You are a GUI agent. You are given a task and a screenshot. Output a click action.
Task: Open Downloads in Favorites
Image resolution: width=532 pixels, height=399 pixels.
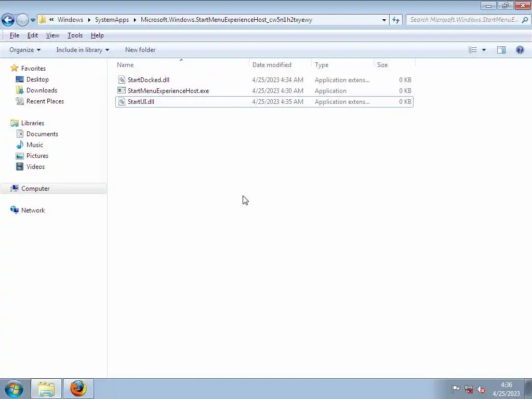point(42,90)
